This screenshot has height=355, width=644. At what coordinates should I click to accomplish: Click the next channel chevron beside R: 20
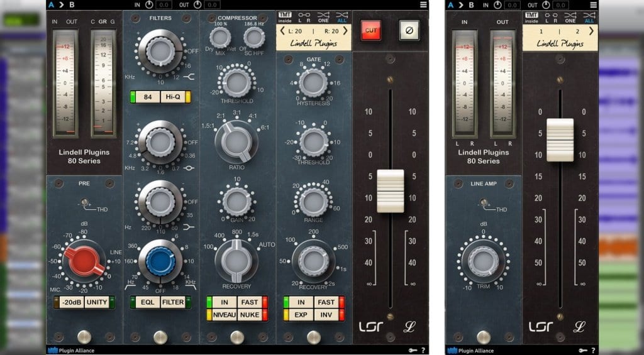345,31
